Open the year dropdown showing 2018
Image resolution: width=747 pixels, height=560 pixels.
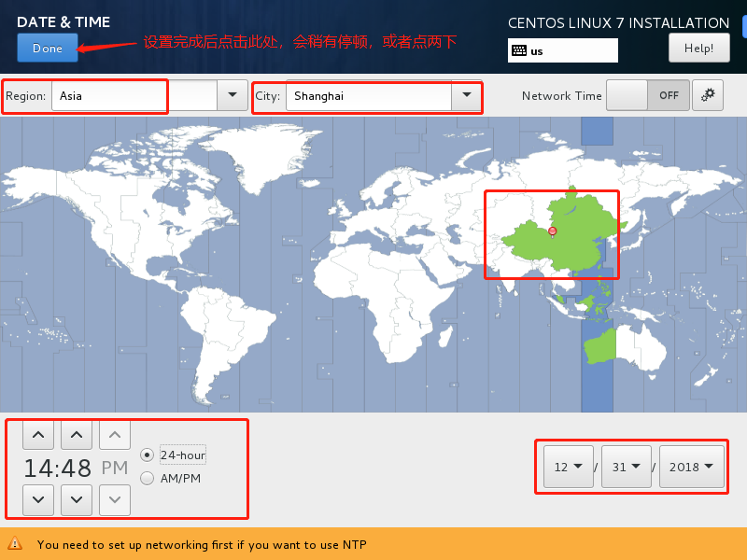691,467
